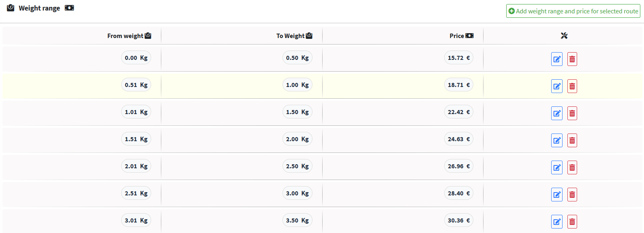Screen dimensions: 644x233
Task: Delete the row priced 26.96 €
Action: pos(572,167)
